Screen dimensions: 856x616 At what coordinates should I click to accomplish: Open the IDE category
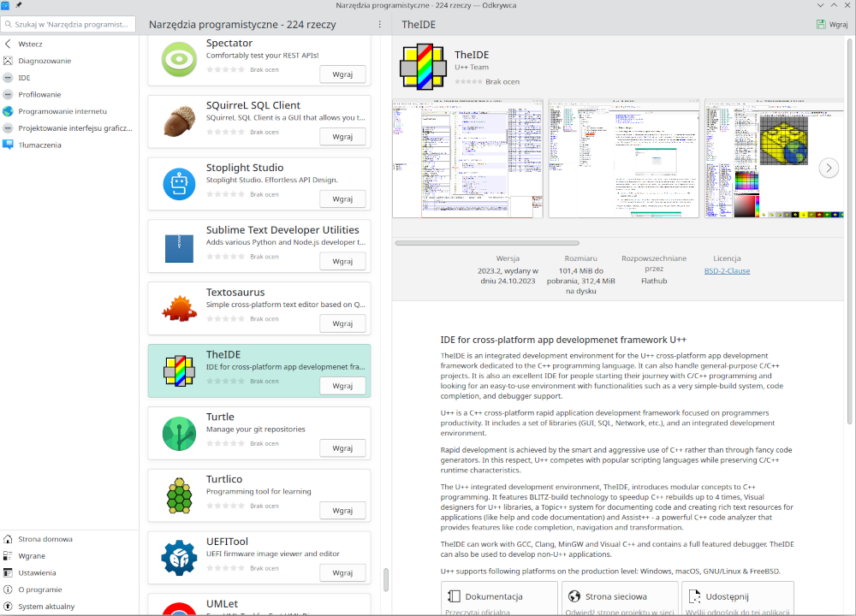point(24,78)
